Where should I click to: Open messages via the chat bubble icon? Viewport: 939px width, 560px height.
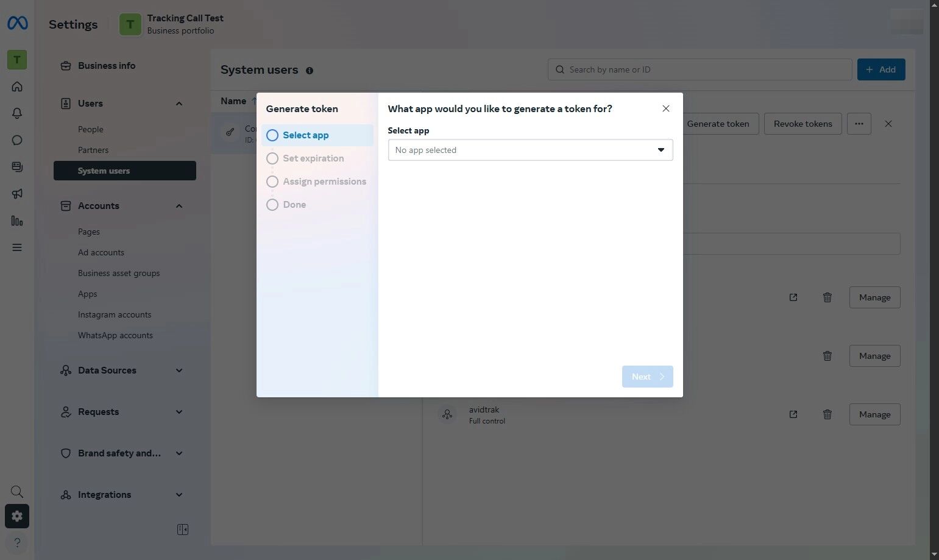pyautogui.click(x=17, y=140)
